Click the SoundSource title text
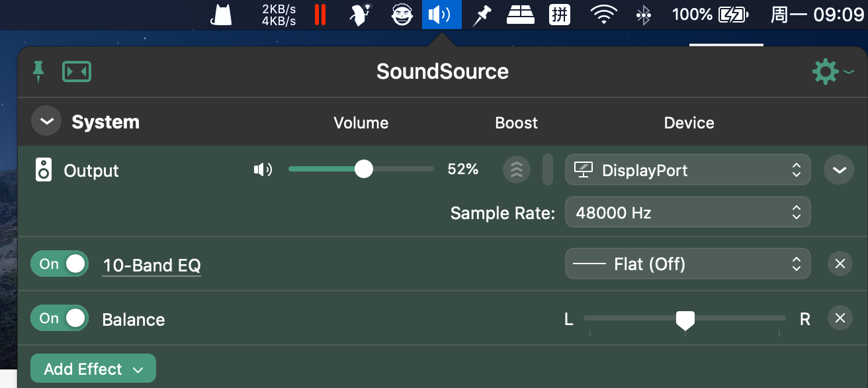This screenshot has width=868, height=388. tap(443, 71)
